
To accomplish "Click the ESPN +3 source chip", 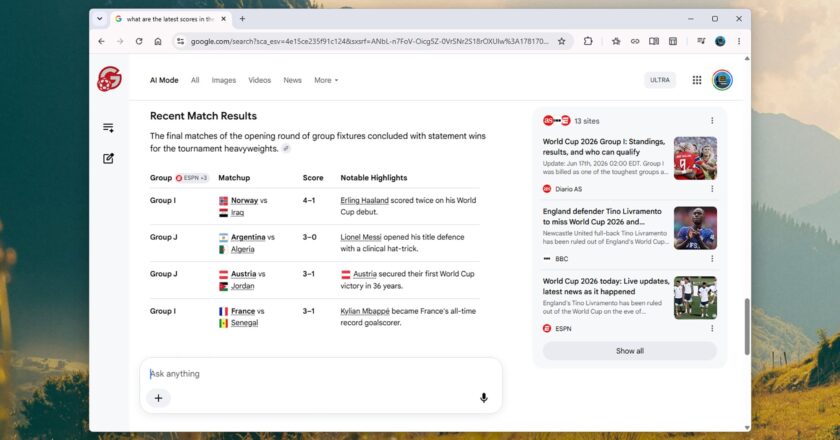I will [192, 178].
